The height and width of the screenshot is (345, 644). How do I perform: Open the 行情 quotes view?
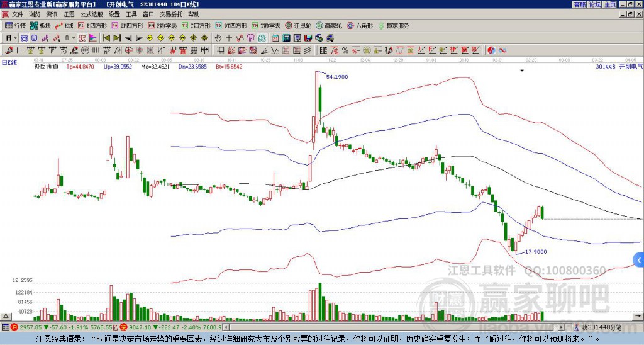15,25
